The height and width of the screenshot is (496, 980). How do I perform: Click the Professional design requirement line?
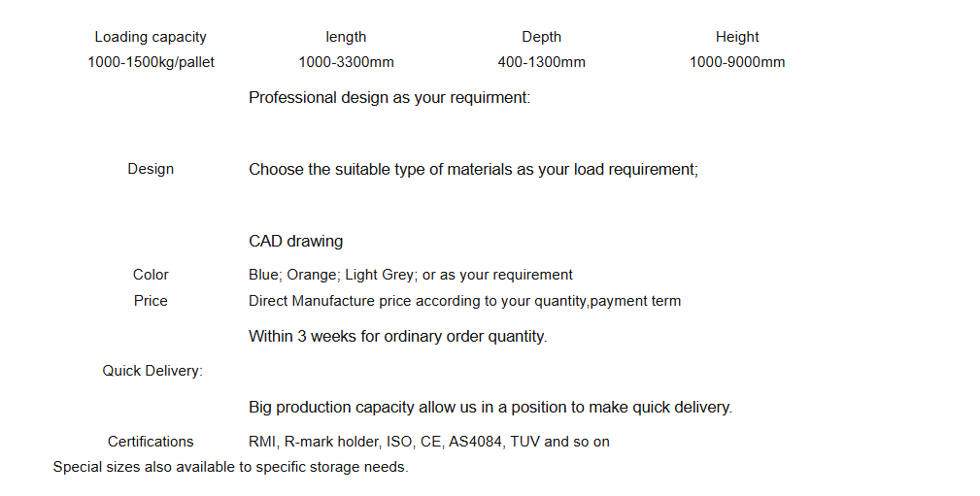click(389, 98)
